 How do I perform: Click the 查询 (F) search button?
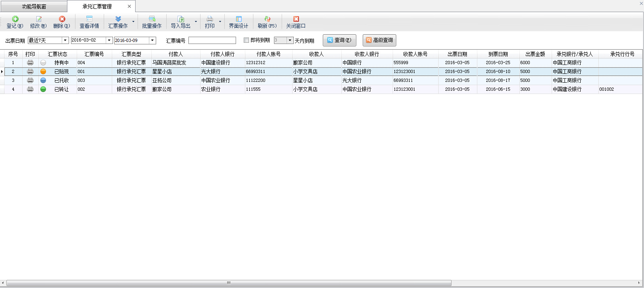click(339, 40)
